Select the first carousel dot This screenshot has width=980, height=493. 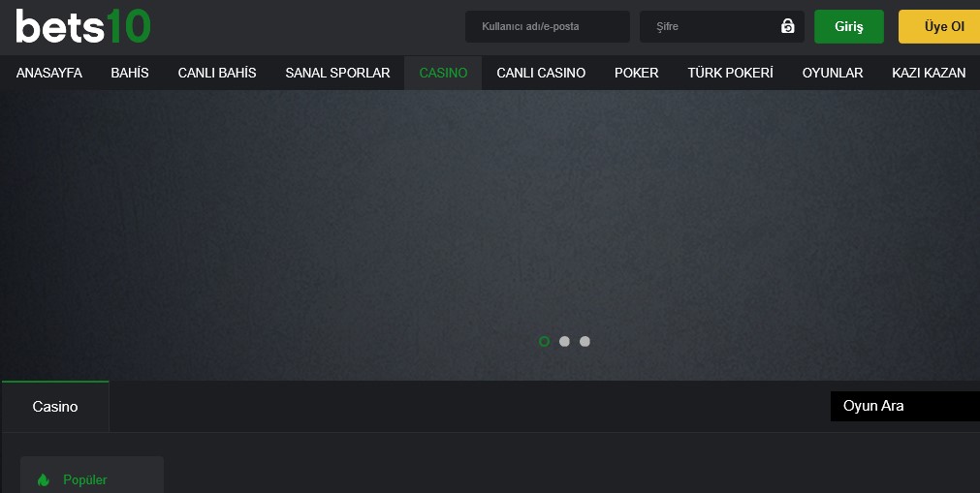545,341
